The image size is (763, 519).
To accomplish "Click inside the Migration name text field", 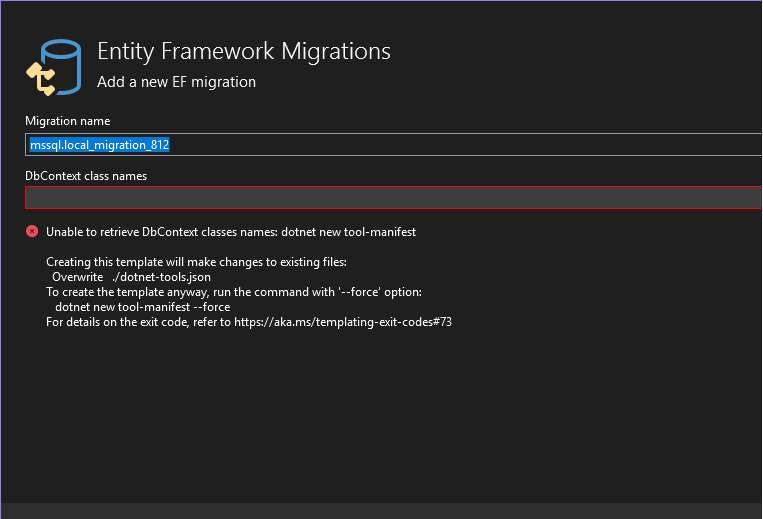I will pos(400,145).
